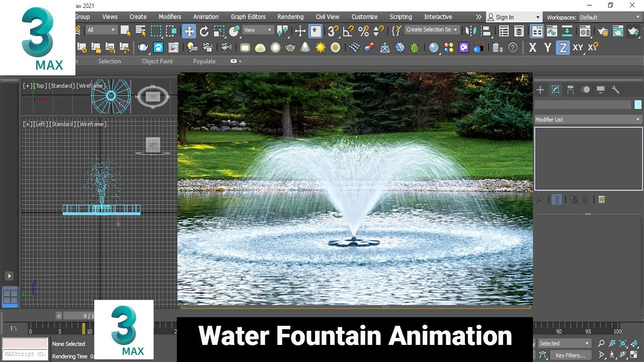Create a Sun light from toolbar
The height and width of the screenshot is (362, 644).
coord(320,48)
